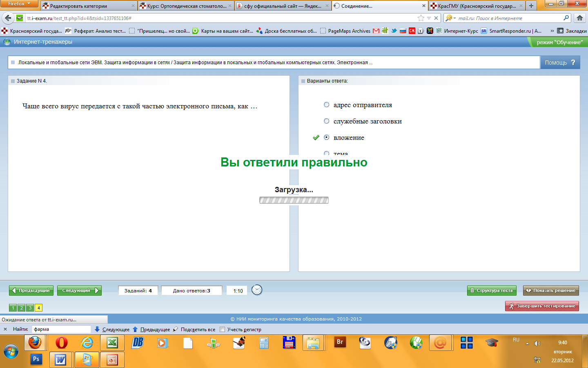Bookmark page with the star icon
Image resolution: width=588 pixels, height=368 pixels.
(421, 18)
